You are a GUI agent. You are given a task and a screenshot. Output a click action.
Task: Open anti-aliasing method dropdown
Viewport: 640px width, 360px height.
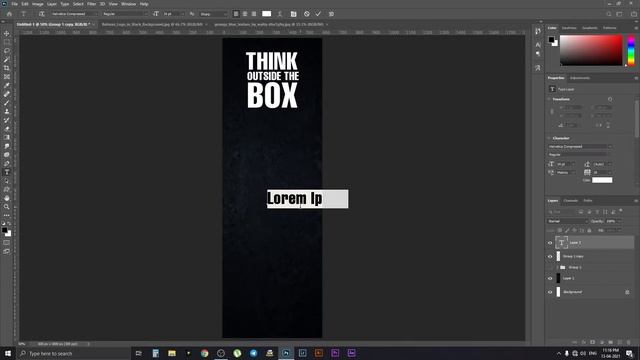point(213,14)
